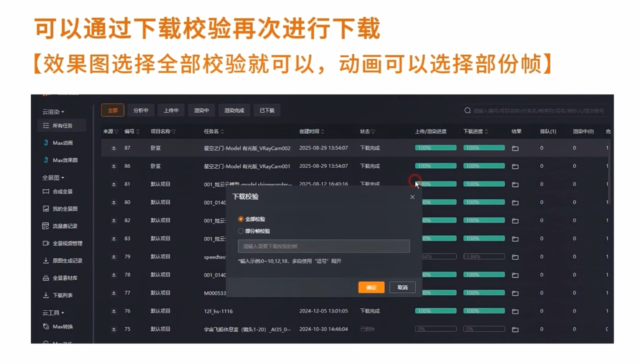This screenshot has height=364, width=640.
Task: Open Max动画 in the sidebar
Action: coord(62,143)
